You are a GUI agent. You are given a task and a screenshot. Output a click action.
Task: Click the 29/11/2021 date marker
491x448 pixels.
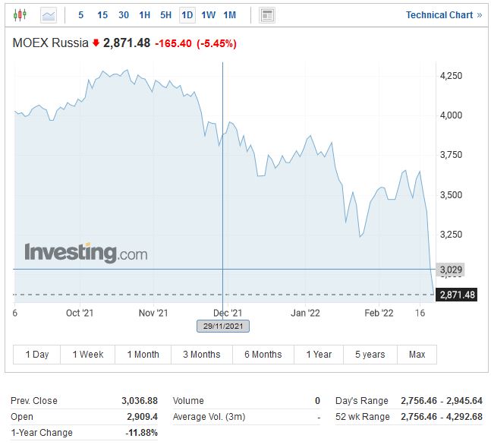coord(222,326)
